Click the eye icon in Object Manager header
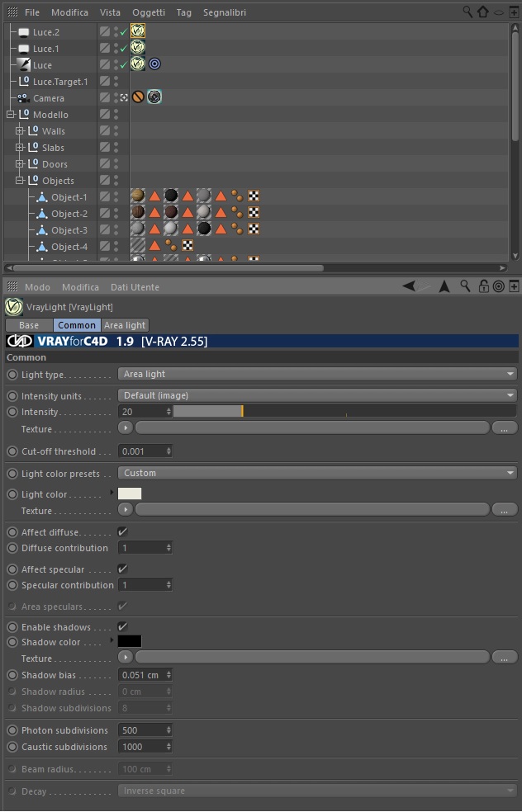522x812 pixels. tap(499, 12)
